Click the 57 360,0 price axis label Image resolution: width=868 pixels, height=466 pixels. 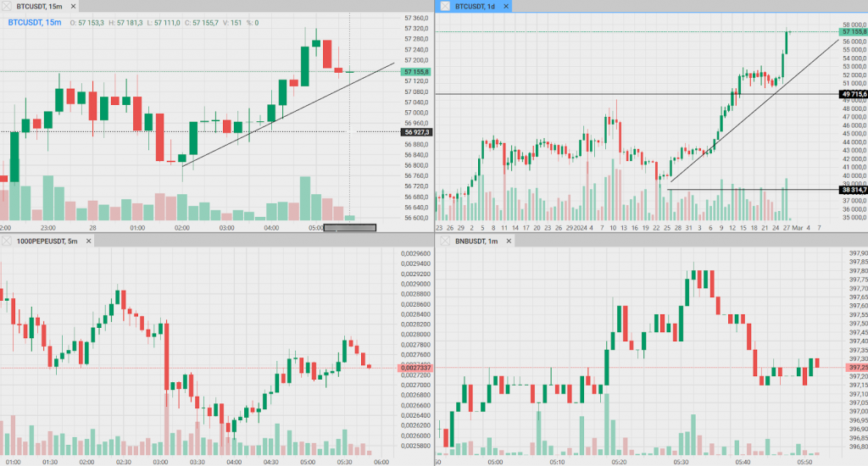pos(416,19)
